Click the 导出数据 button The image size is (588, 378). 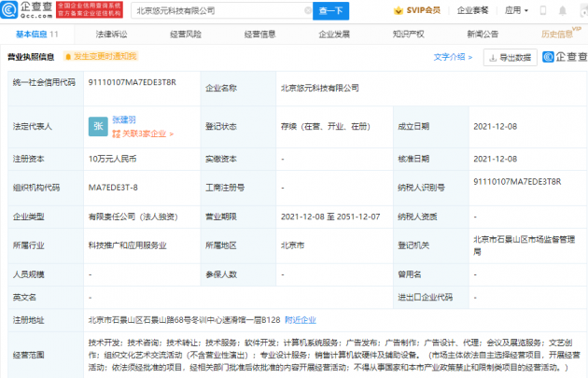(510, 57)
